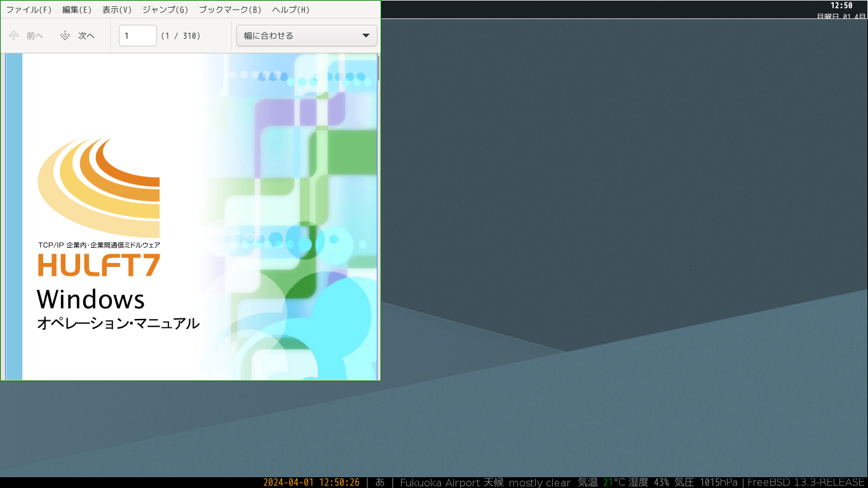
Task: Go to previous page with 前へ button
Action: coord(26,36)
